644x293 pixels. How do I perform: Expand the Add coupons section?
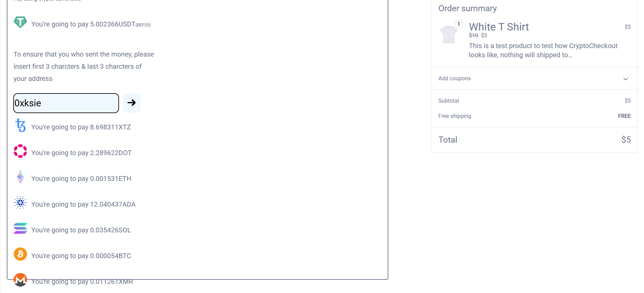454,79
